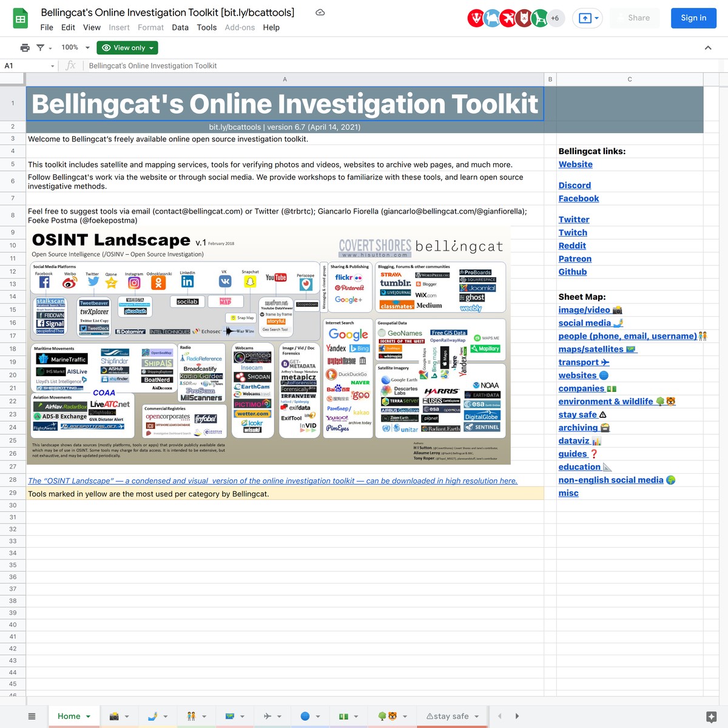Screen dimensions: 728x728
Task: Create a filter using the filter icon
Action: point(40,47)
